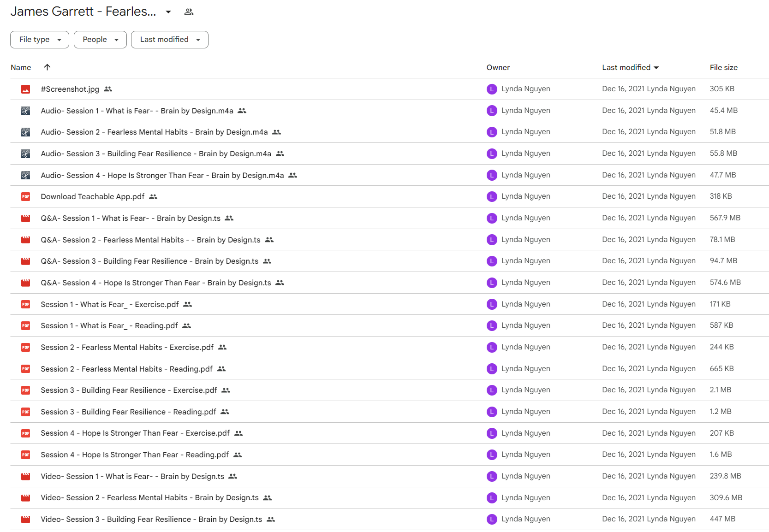Click PDF icon of Session 2 Exercise.pdf
The height and width of the screenshot is (532, 769).
(x=26, y=348)
